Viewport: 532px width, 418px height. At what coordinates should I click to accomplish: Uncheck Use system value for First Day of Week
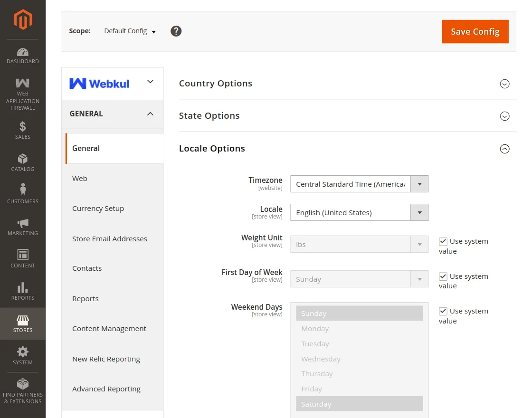443,276
